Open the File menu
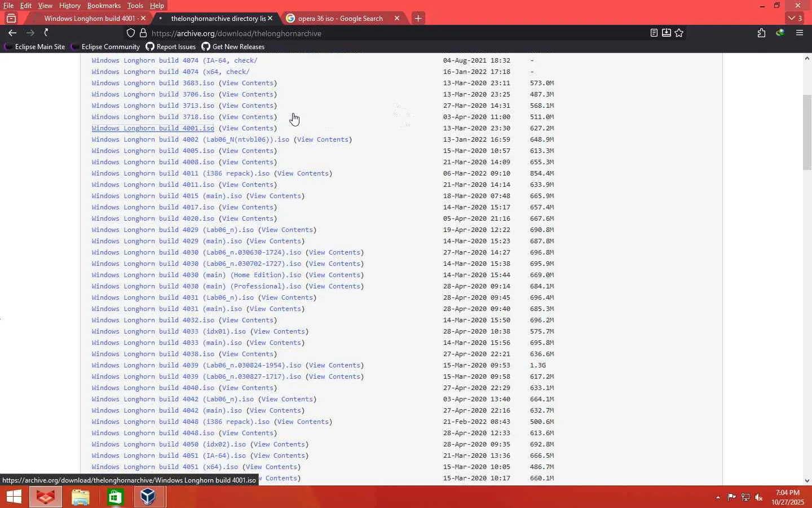 (x=8, y=6)
